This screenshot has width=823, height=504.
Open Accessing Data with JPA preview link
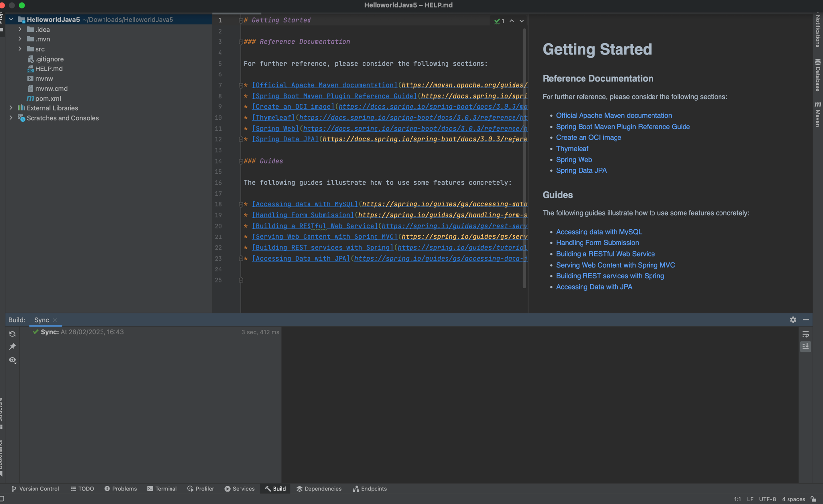pyautogui.click(x=594, y=287)
